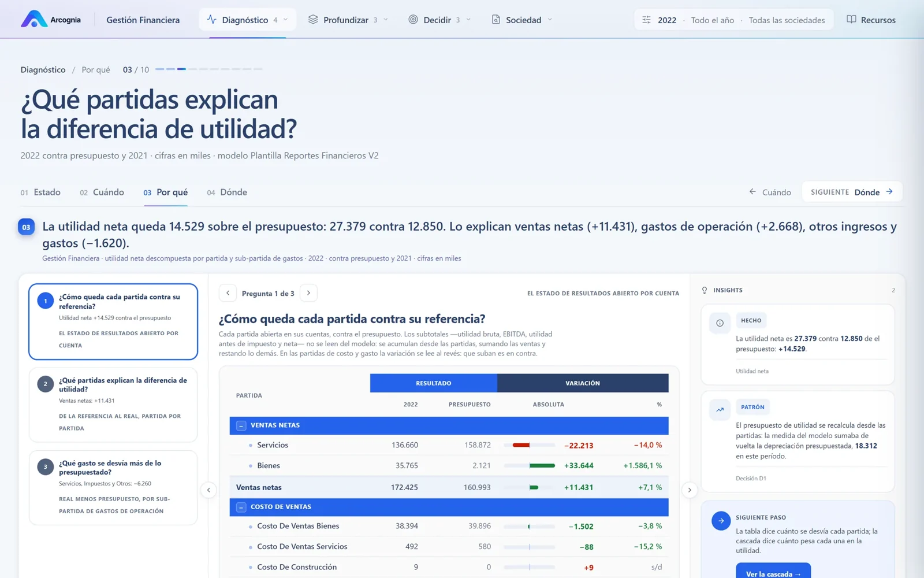
Task: Select question card 1 about each partida
Action: (x=113, y=321)
